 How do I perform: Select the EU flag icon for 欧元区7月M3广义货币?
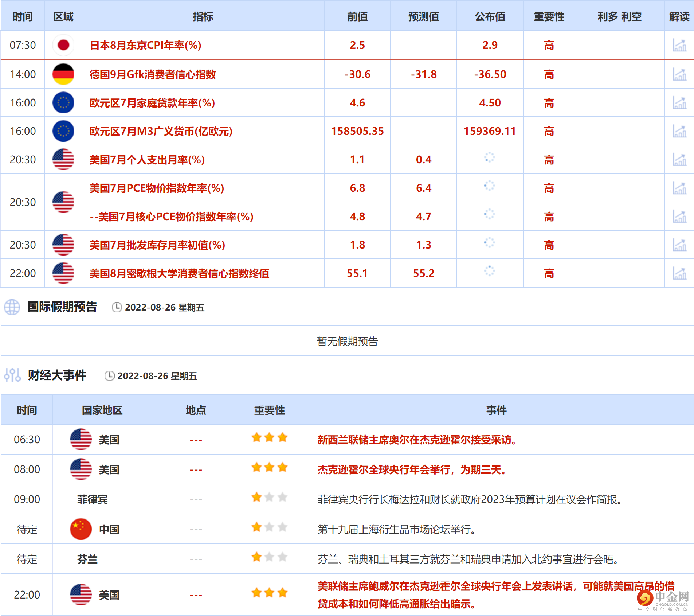(x=63, y=131)
